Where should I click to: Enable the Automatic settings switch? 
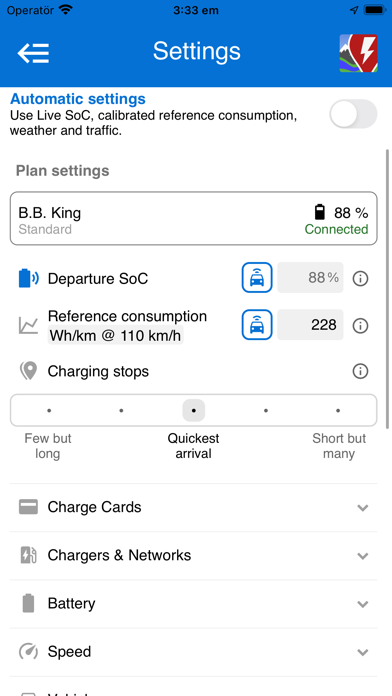pyautogui.click(x=353, y=114)
